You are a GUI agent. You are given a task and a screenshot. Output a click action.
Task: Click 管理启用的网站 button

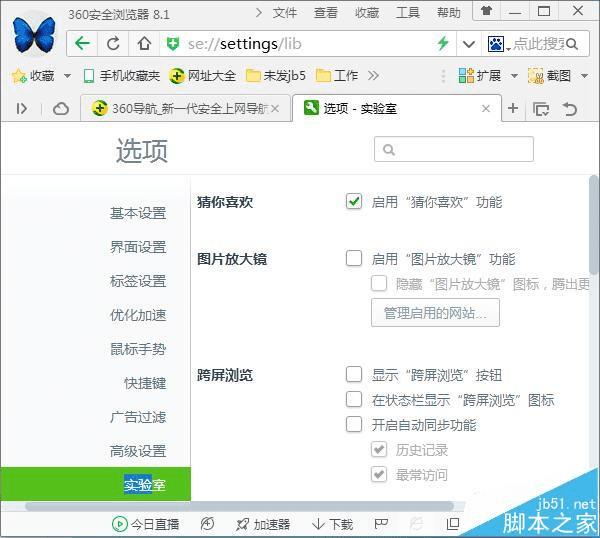[435, 313]
